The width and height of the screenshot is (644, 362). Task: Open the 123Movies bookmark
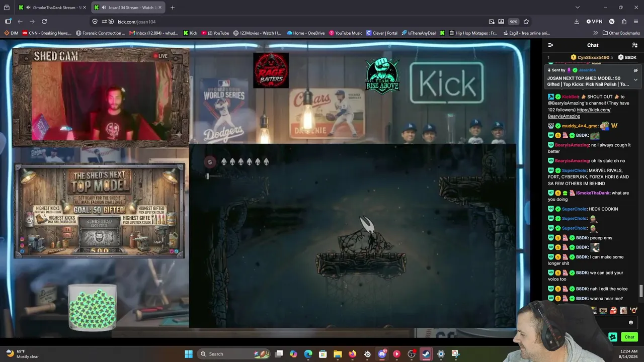coord(257,33)
